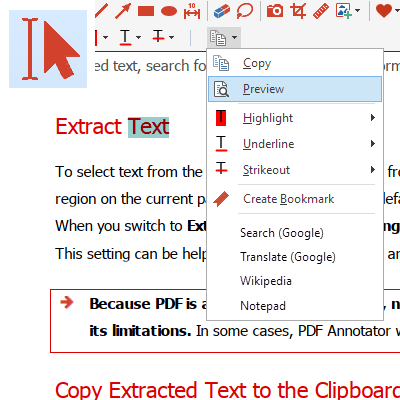
Task: Click the text 'To select text from the'
Action: coord(129,172)
